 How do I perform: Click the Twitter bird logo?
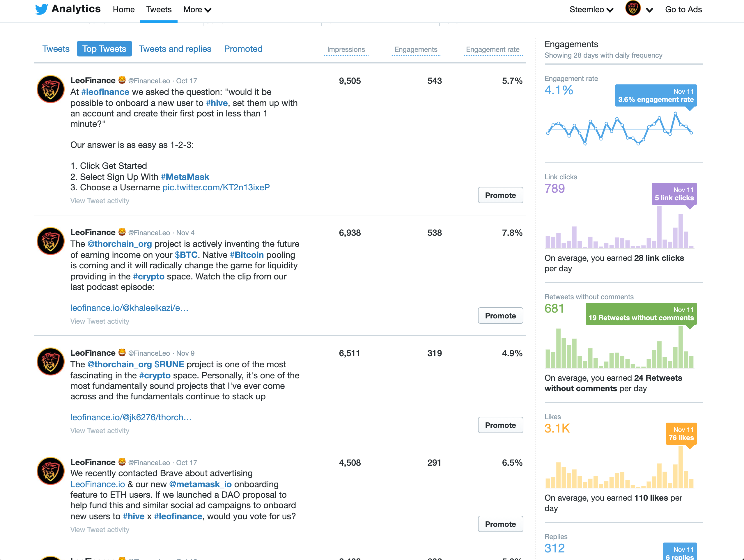point(41,9)
